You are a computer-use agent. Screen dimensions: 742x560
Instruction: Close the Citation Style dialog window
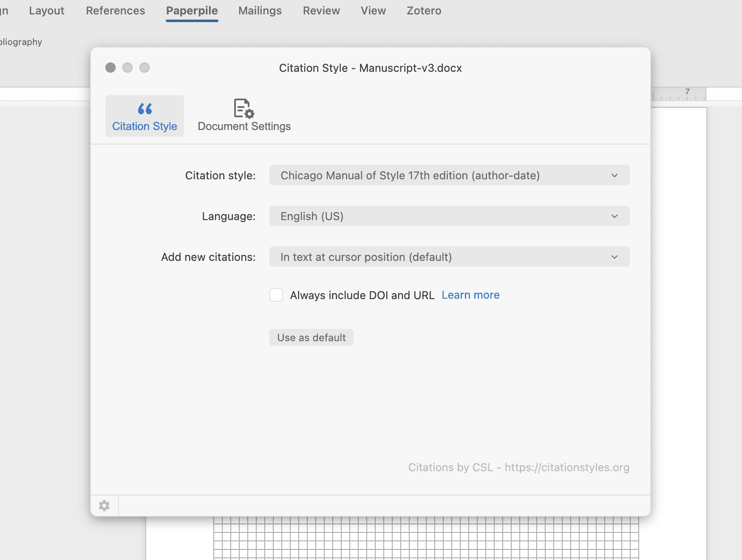coord(110,68)
